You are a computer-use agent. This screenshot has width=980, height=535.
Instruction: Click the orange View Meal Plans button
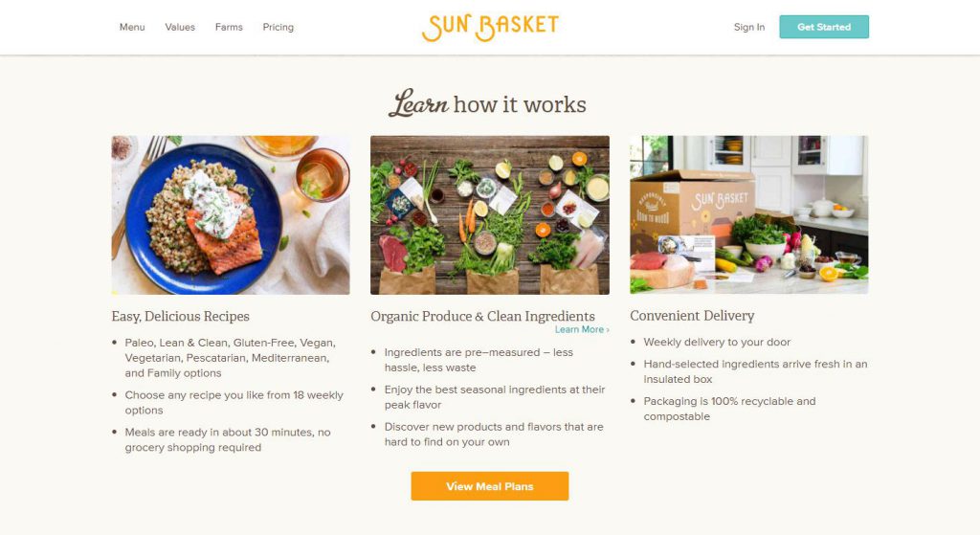[x=490, y=486]
